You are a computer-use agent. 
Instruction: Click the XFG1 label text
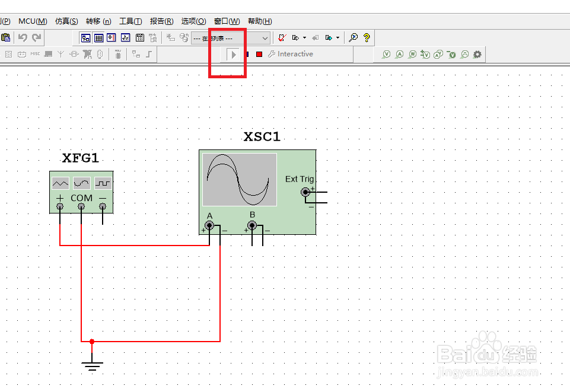click(x=80, y=158)
